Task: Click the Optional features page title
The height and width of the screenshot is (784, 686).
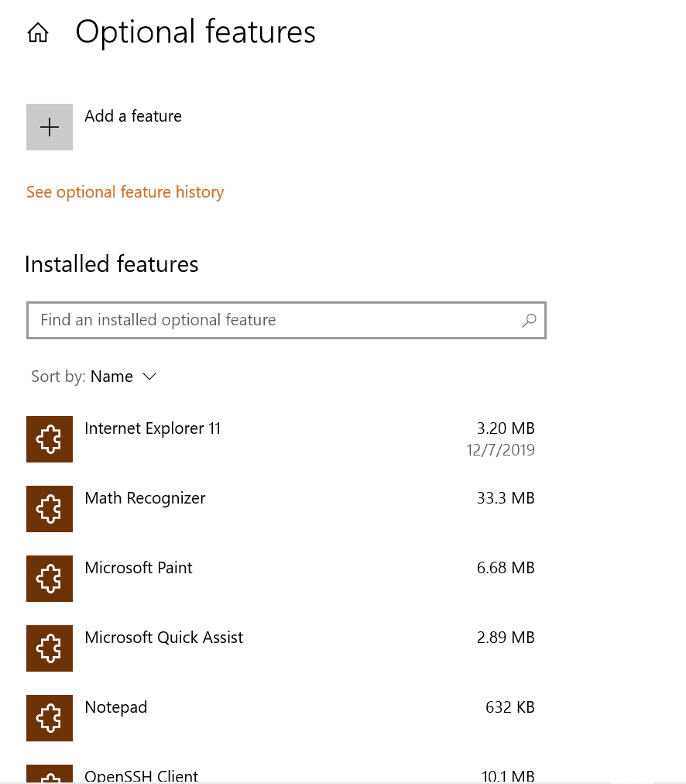Action: [195, 33]
